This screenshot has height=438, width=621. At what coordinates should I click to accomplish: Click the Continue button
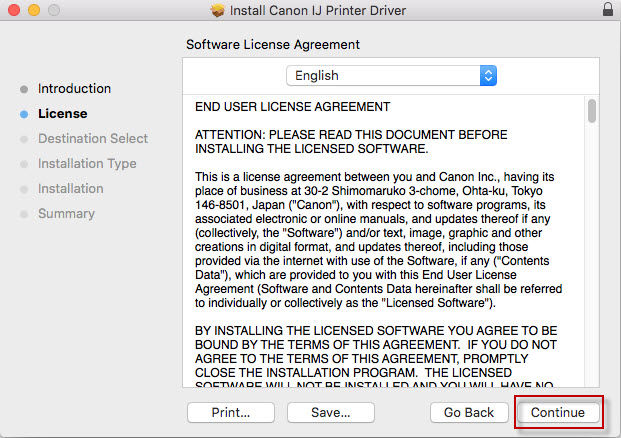[558, 412]
